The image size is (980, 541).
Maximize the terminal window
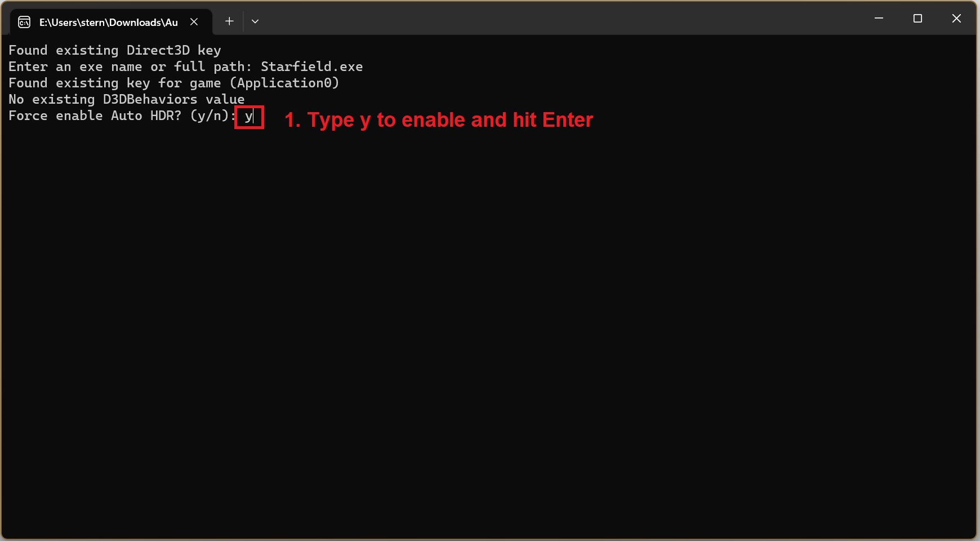click(x=917, y=19)
